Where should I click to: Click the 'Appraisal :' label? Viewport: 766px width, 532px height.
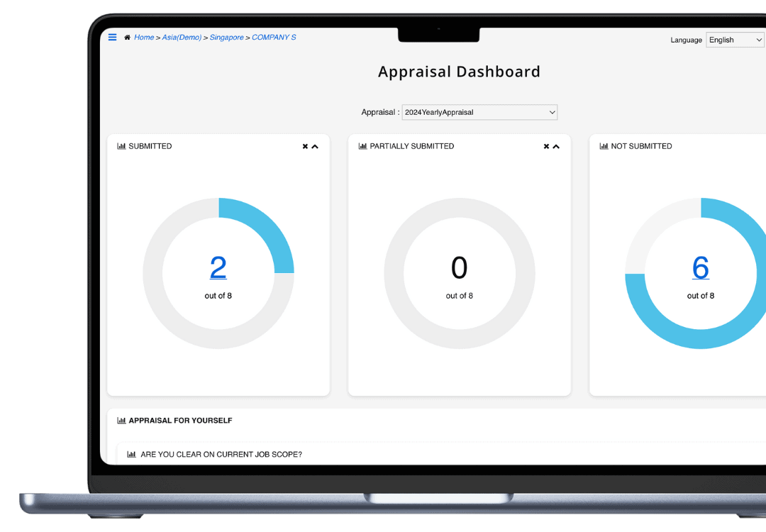380,112
